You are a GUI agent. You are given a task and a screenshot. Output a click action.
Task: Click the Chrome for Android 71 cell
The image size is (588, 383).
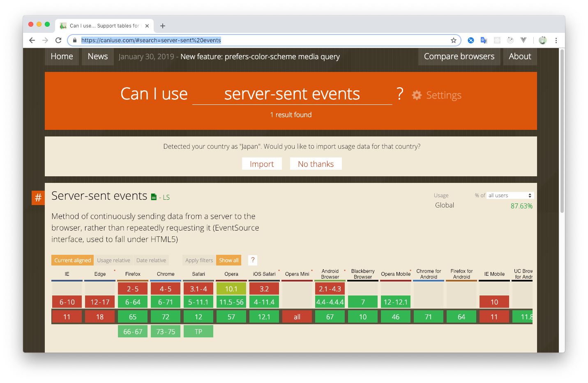click(429, 317)
